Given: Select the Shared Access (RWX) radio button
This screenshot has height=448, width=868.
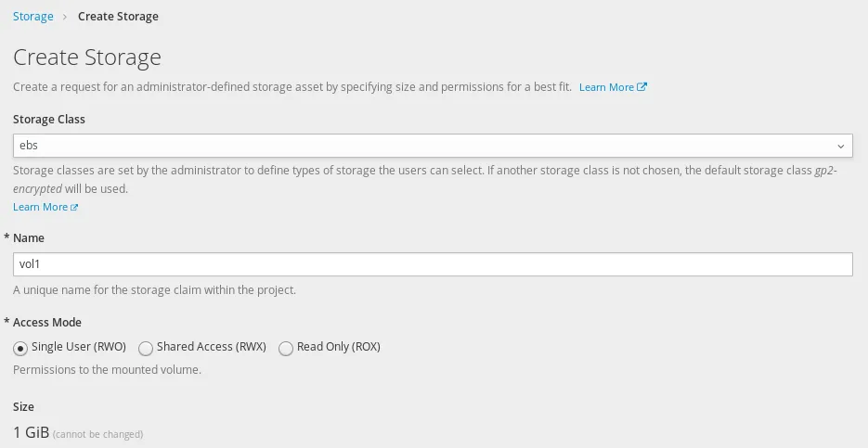Looking at the screenshot, I should (146, 348).
